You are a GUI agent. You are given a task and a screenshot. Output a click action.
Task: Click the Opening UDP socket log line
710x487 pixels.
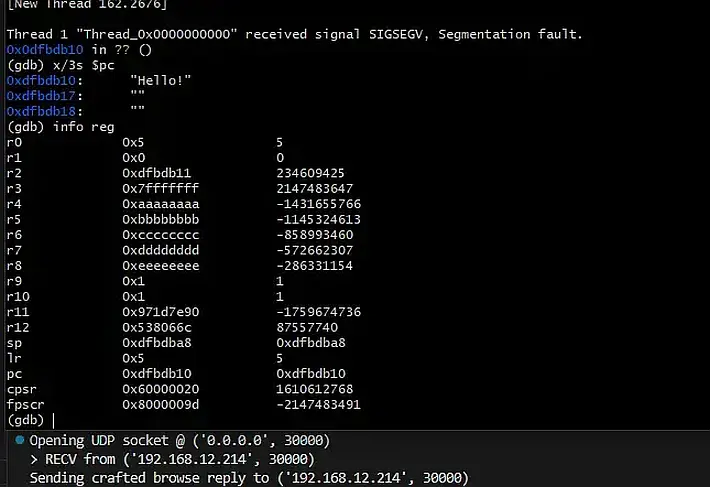tap(180, 440)
